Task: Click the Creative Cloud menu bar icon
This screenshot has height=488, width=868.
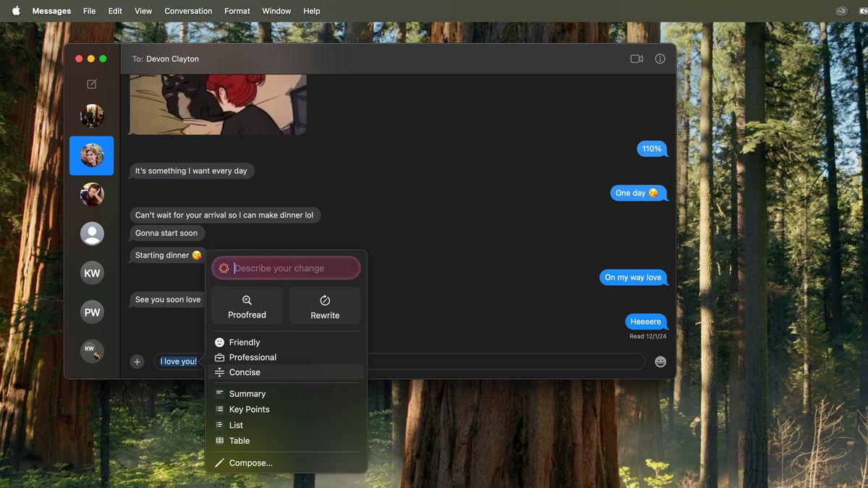Action: coord(841,11)
